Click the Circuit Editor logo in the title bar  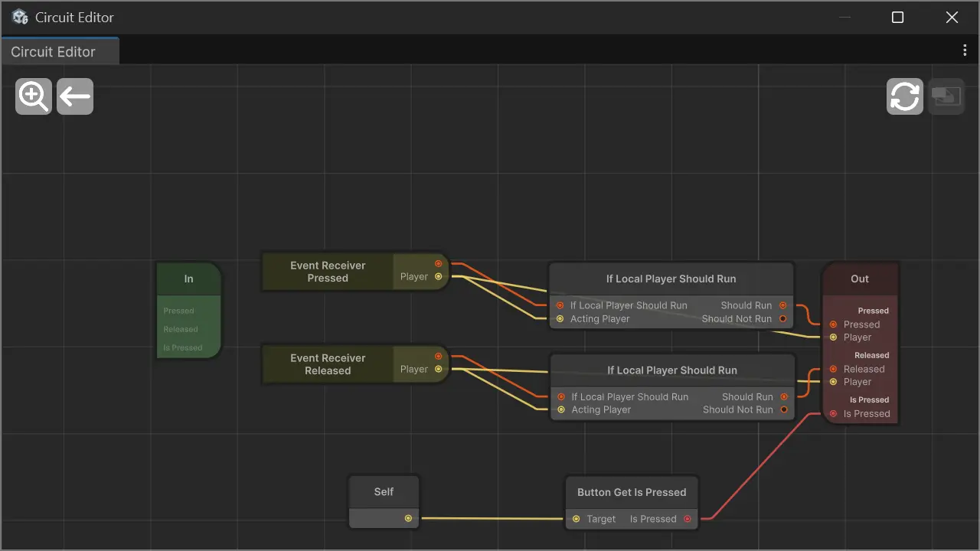point(19,16)
